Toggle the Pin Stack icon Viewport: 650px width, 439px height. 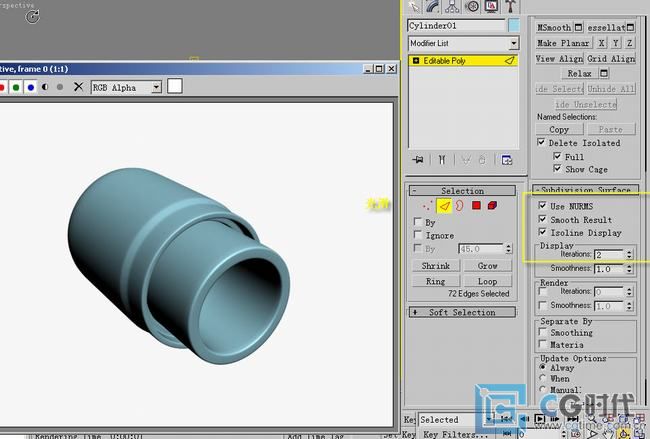tap(418, 160)
